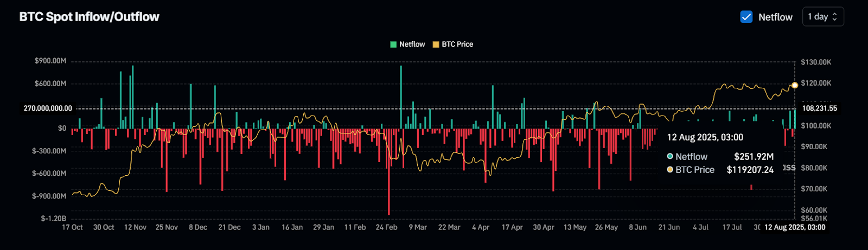Click the $56.01K right axis label
The width and height of the screenshot is (868, 250).
[814, 219]
